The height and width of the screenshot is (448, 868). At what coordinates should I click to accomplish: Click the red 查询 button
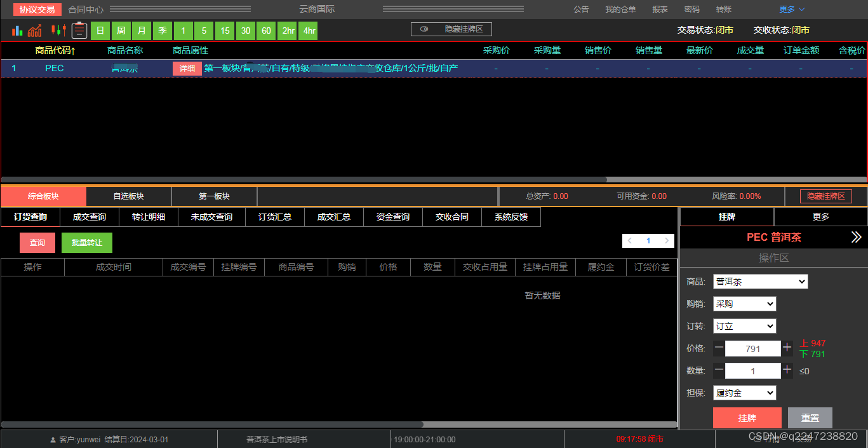pyautogui.click(x=37, y=243)
